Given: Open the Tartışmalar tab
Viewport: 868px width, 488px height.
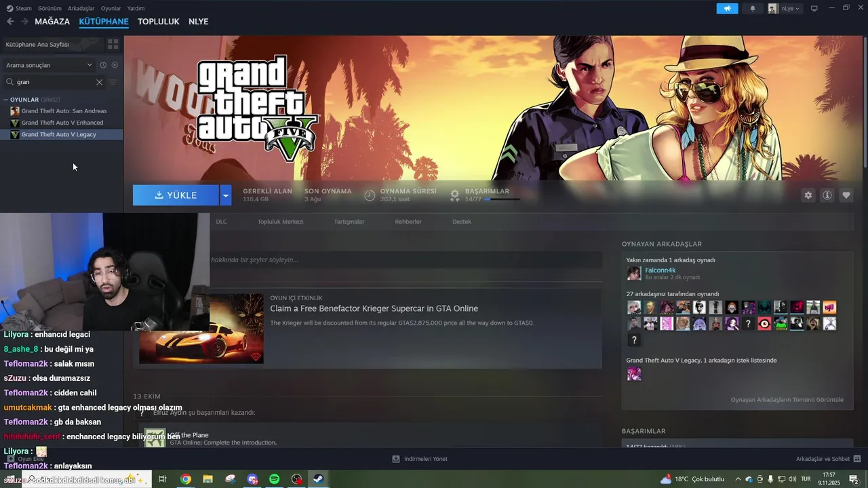Looking at the screenshot, I should [x=349, y=222].
